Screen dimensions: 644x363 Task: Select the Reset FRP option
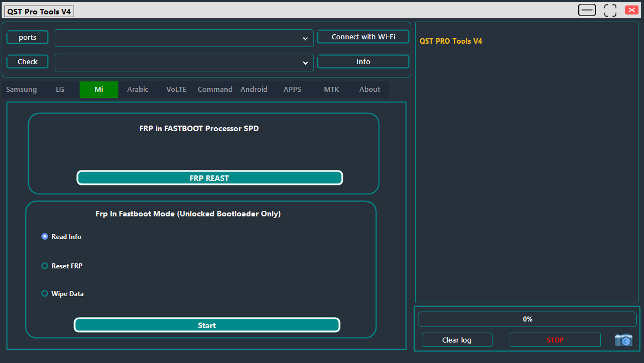44,266
